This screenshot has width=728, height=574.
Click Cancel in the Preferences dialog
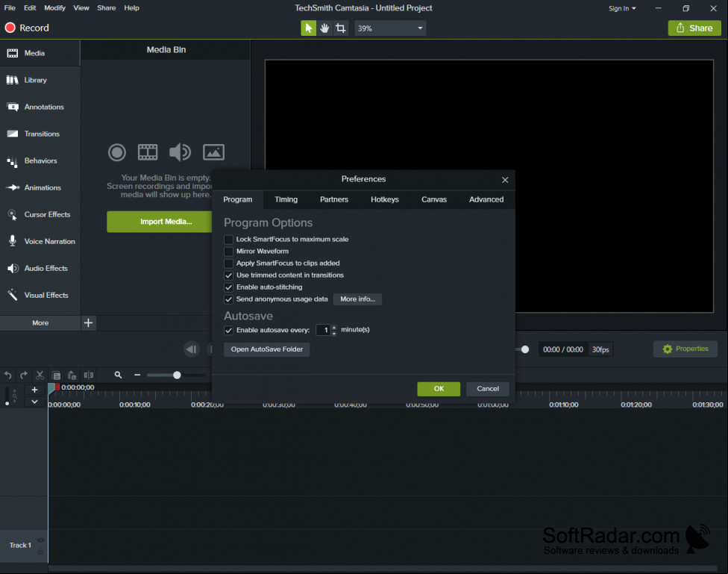(x=488, y=389)
